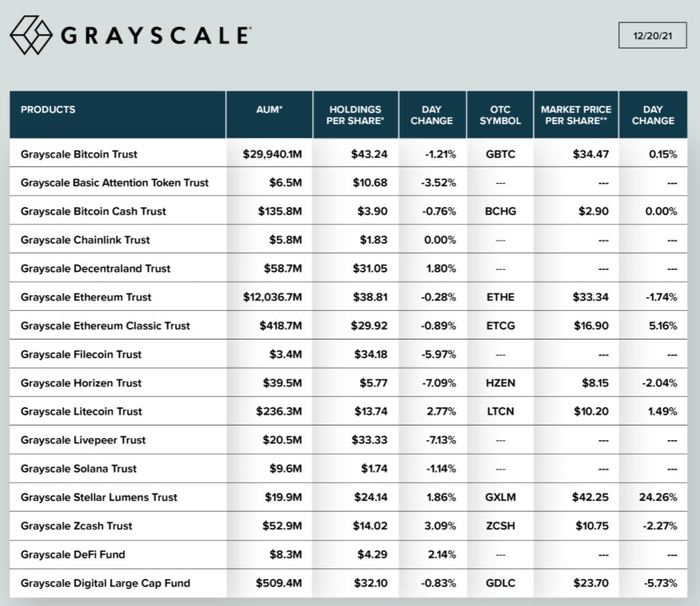Click the GRAYSCALE wordmark text
This screenshot has height=606, width=700.
coord(157,36)
